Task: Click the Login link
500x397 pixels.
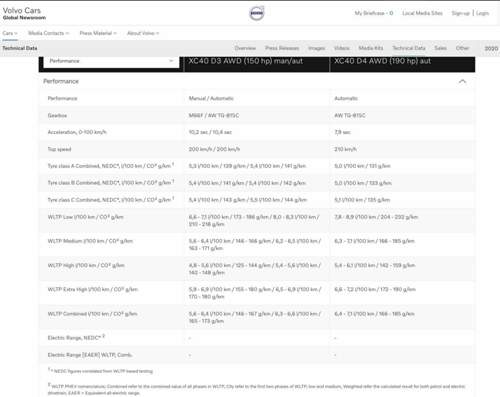Action: pyautogui.click(x=482, y=13)
